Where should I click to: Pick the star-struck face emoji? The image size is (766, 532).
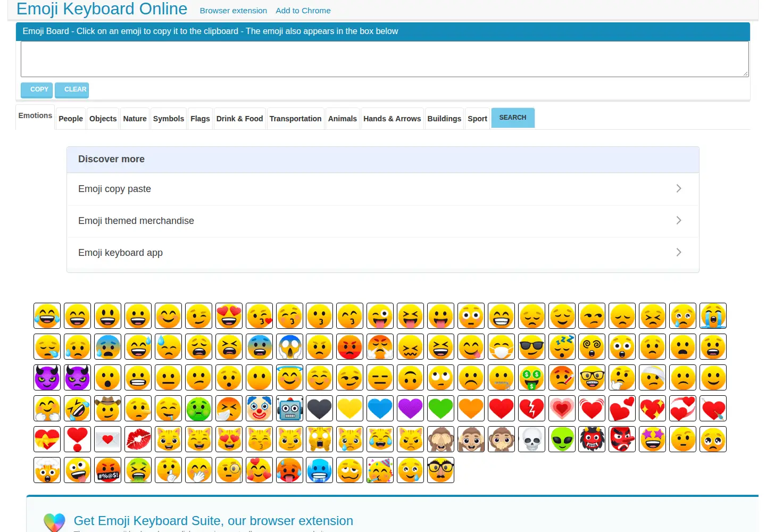pos(652,439)
